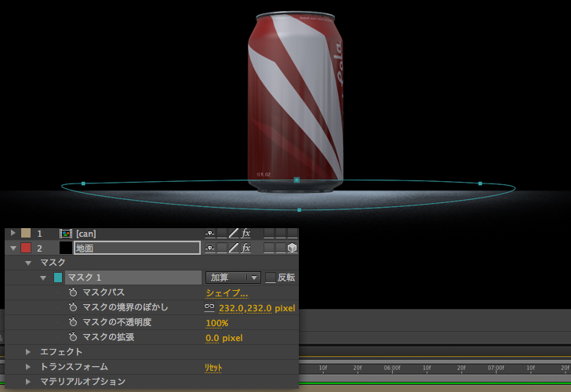Collapse the マスク 1 disclosure triangle
This screenshot has height=392, width=571.
click(x=43, y=278)
